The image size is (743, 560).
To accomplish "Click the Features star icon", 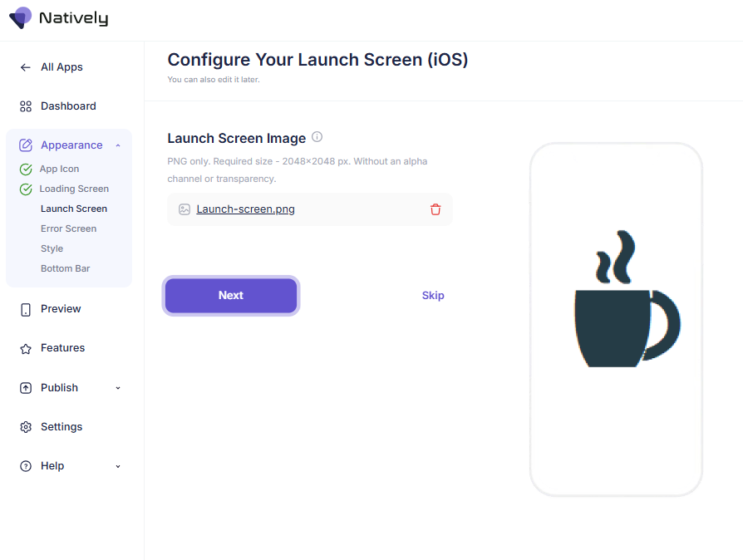I will tap(26, 348).
